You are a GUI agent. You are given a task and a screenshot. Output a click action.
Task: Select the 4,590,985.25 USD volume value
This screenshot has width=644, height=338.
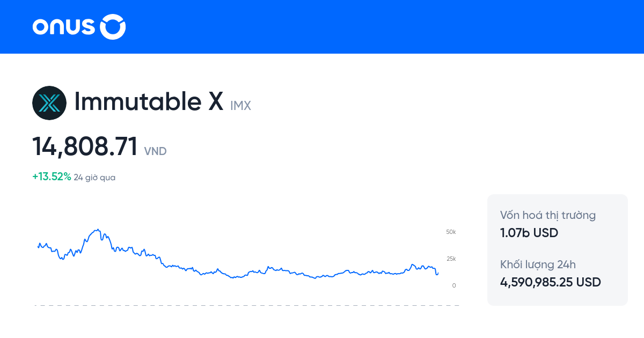tap(551, 282)
